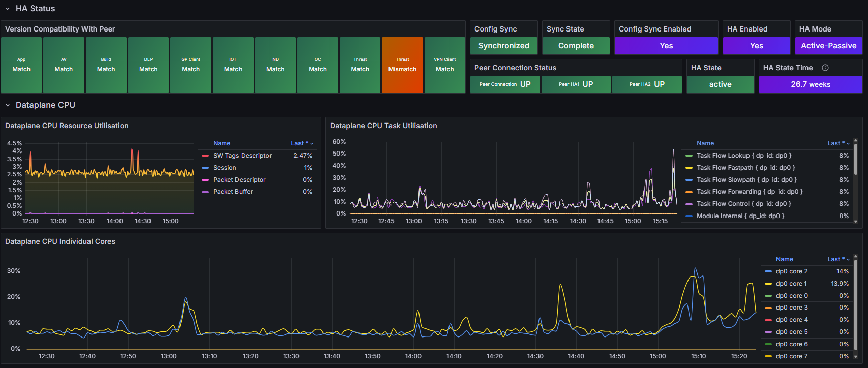Click Task Utilisation legend scrollbar down arrow

click(856, 222)
